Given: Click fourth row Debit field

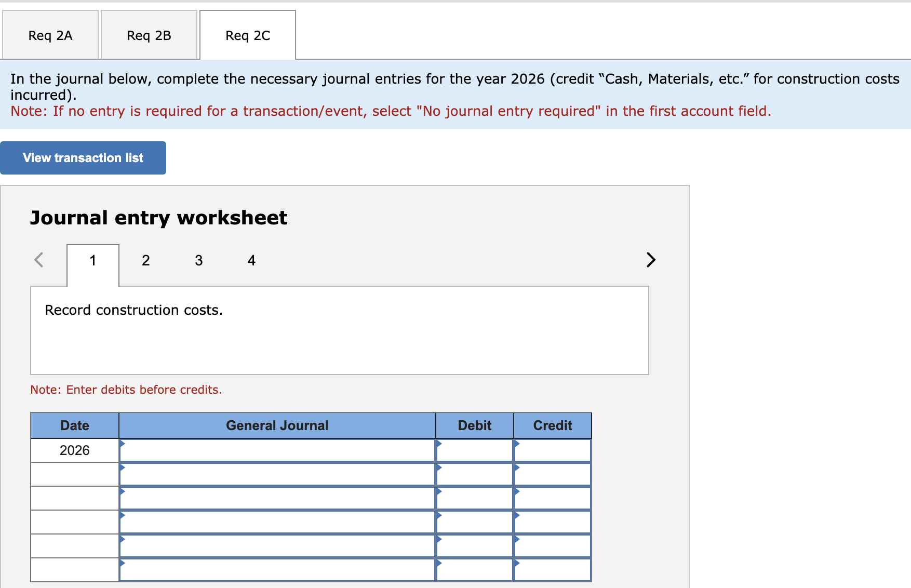Looking at the screenshot, I should [475, 522].
